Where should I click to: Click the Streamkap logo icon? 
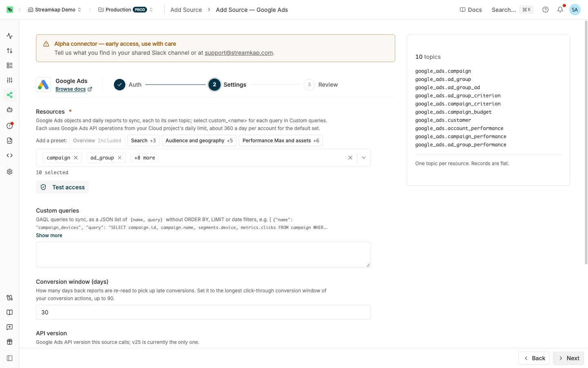tap(10, 9)
